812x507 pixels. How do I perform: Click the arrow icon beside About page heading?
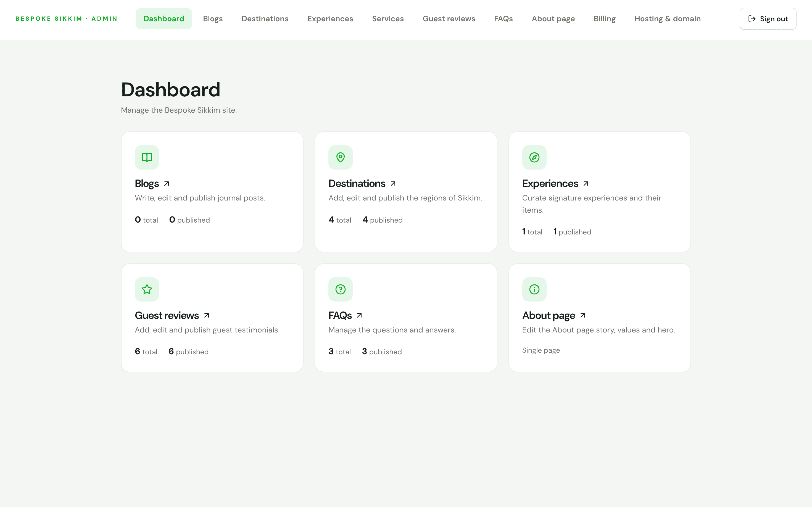[x=583, y=316]
